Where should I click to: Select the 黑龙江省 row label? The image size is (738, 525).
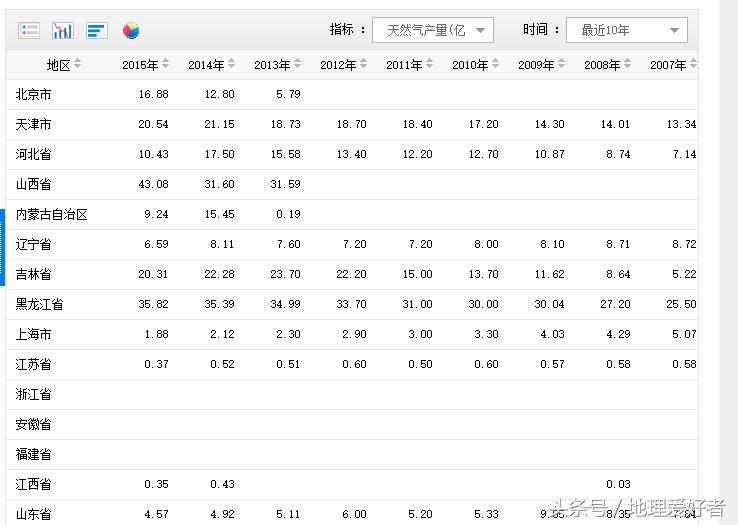(40, 304)
